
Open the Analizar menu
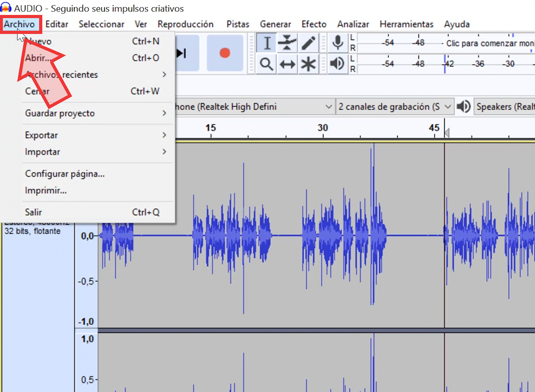353,24
